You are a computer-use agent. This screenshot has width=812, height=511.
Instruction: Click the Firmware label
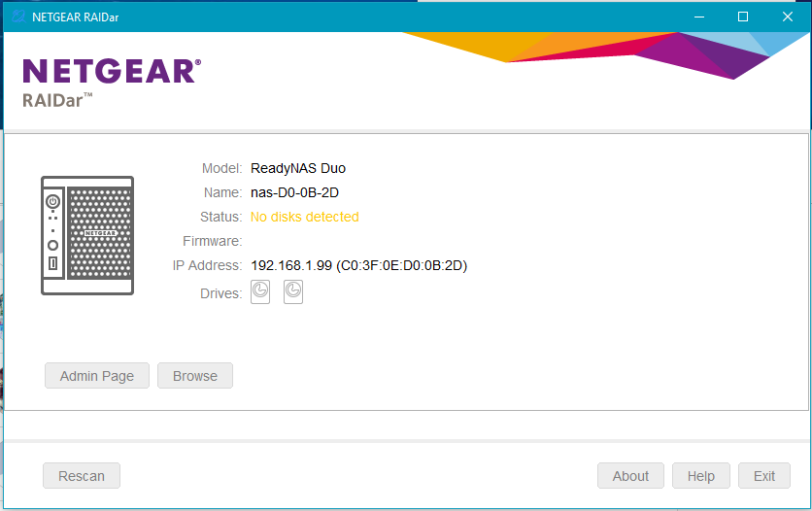tap(213, 241)
